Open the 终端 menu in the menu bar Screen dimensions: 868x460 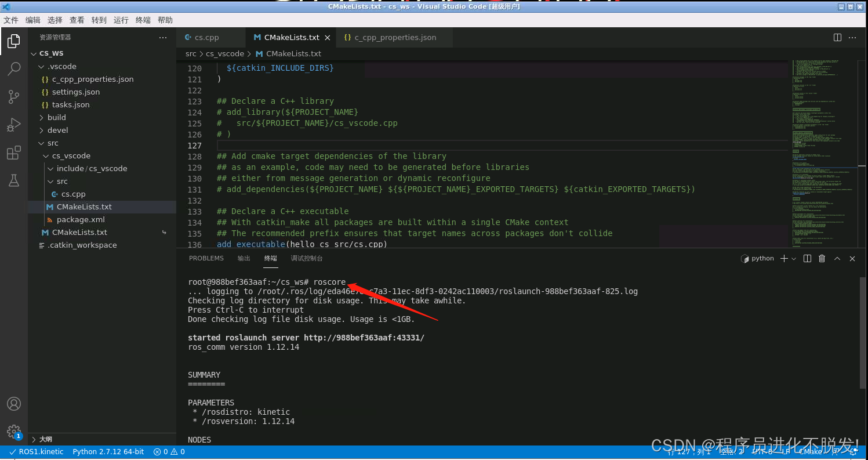143,20
